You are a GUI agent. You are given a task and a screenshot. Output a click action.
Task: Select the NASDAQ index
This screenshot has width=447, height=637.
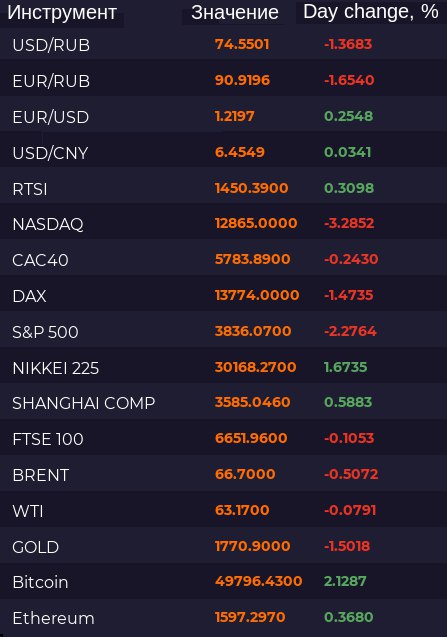pos(48,224)
